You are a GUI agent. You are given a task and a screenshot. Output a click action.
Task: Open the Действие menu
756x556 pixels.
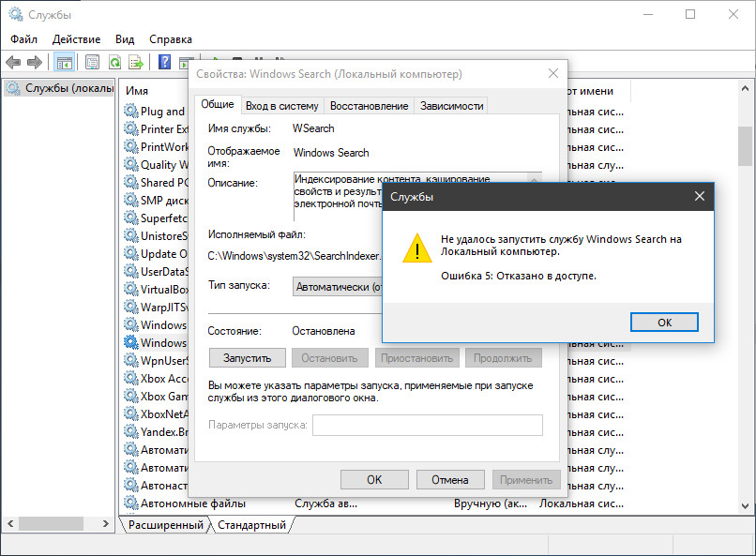click(76, 39)
